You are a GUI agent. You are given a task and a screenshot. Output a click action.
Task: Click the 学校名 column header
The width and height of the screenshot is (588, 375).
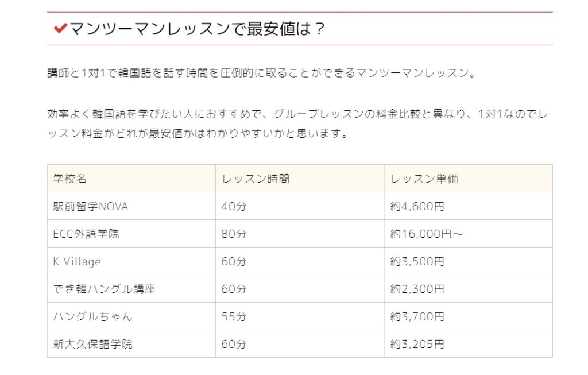tap(70, 179)
